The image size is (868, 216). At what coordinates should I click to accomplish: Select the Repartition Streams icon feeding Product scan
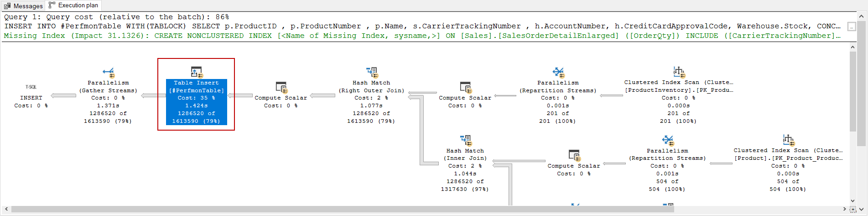click(x=668, y=140)
